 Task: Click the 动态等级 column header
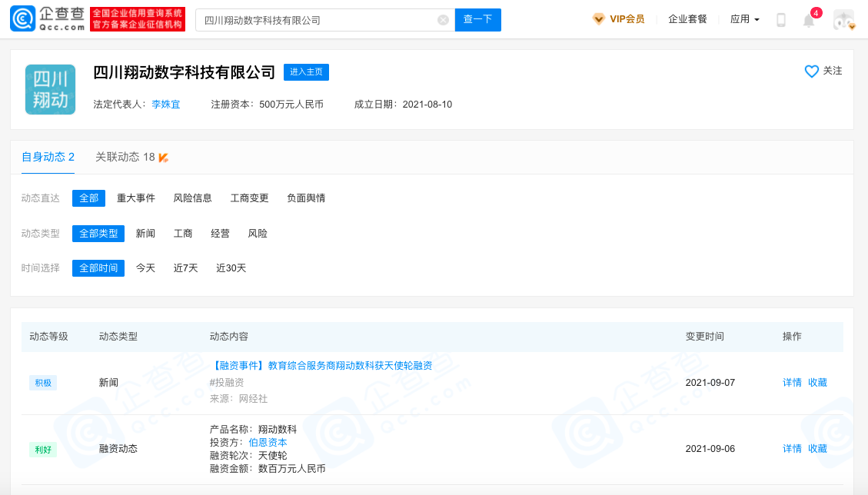pyautogui.click(x=48, y=337)
